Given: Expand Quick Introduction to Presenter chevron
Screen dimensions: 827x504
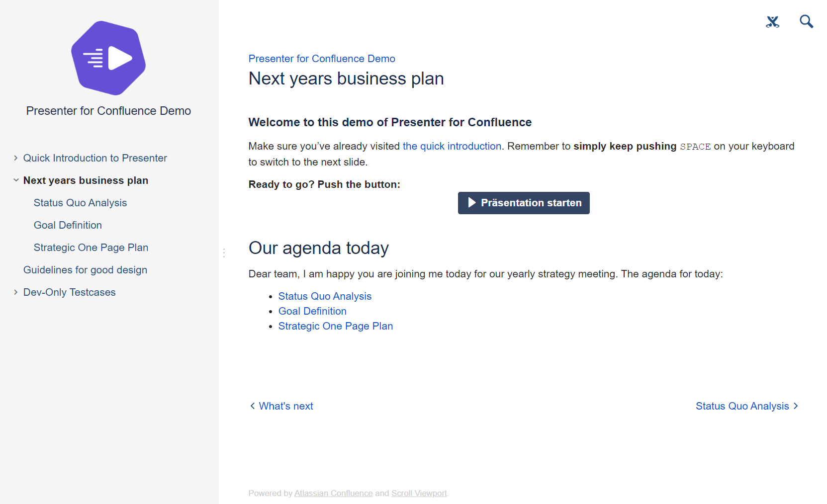Looking at the screenshot, I should click(16, 158).
